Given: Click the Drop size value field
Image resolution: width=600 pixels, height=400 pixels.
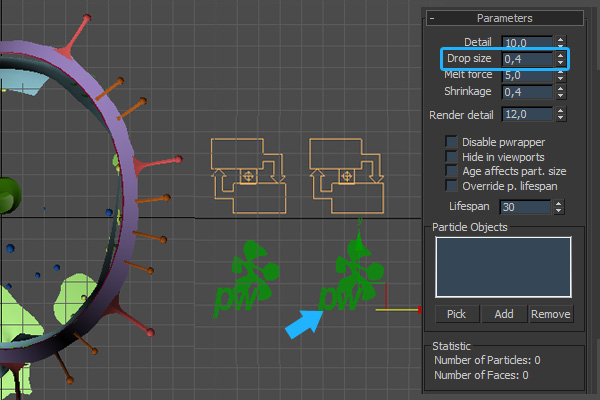Looking at the screenshot, I should (527, 60).
